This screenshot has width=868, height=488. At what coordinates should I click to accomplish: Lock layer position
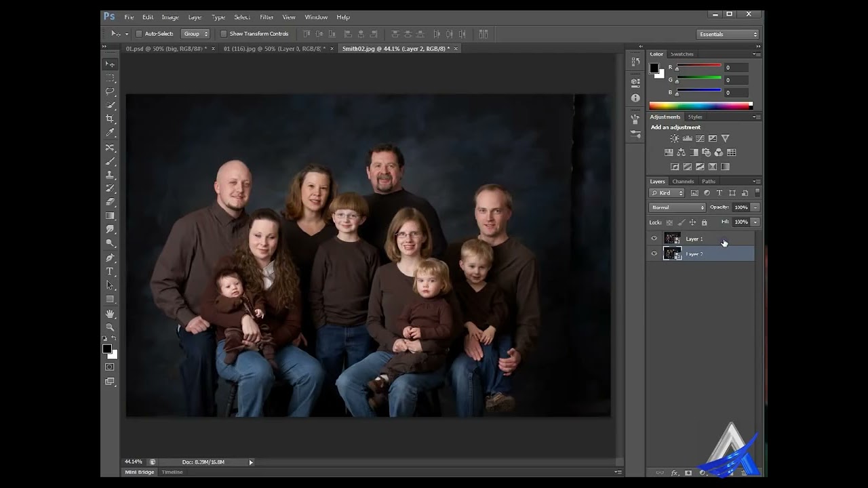(x=692, y=222)
